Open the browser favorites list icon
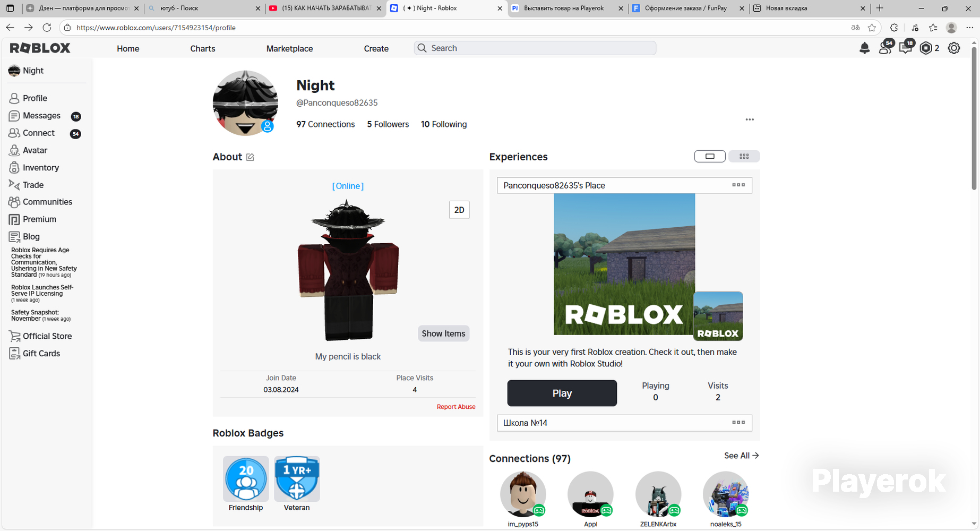Screen dimensions: 980x531 pyautogui.click(x=933, y=28)
